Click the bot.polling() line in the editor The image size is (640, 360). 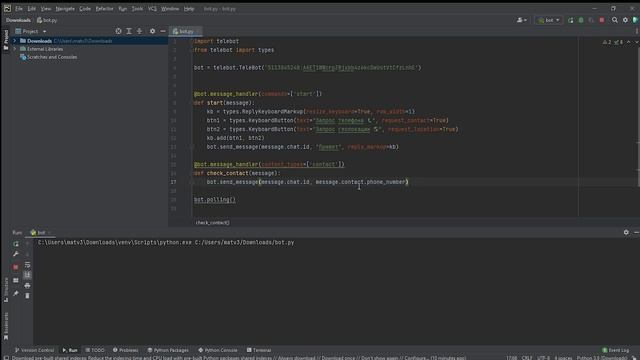pos(215,200)
